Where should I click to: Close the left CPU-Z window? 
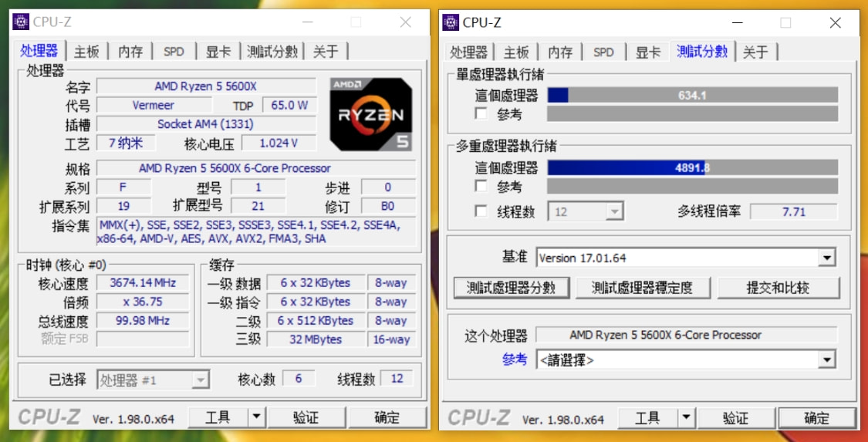(x=406, y=22)
